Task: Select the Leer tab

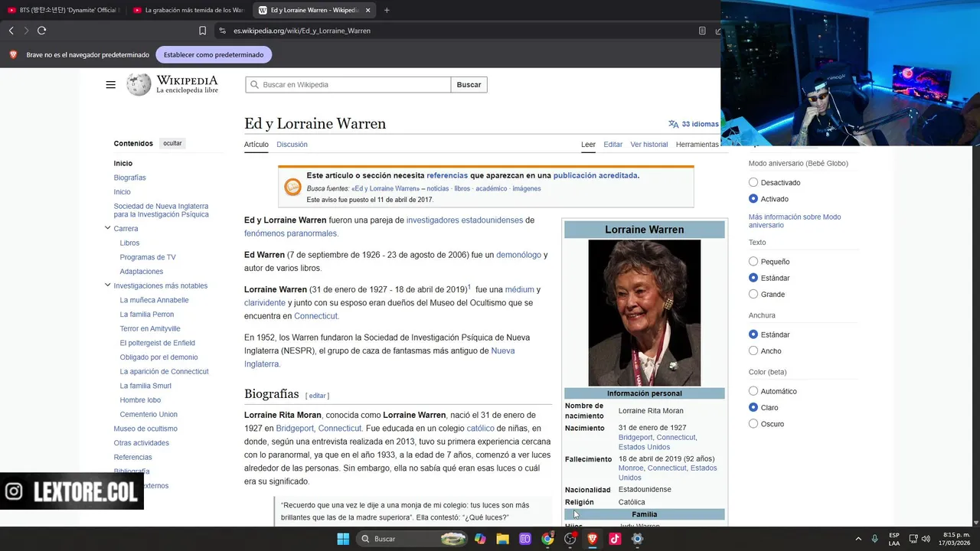Action: pos(588,144)
